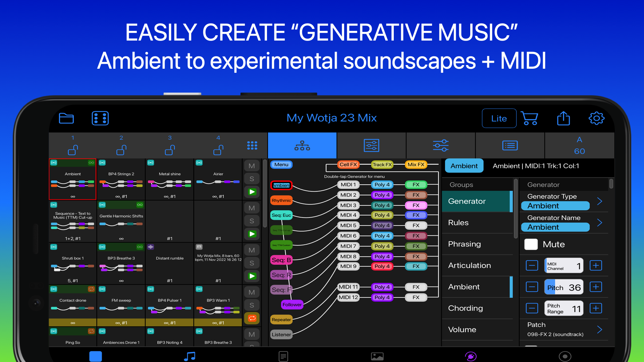Switch to the graph node view icon

tap(302, 145)
